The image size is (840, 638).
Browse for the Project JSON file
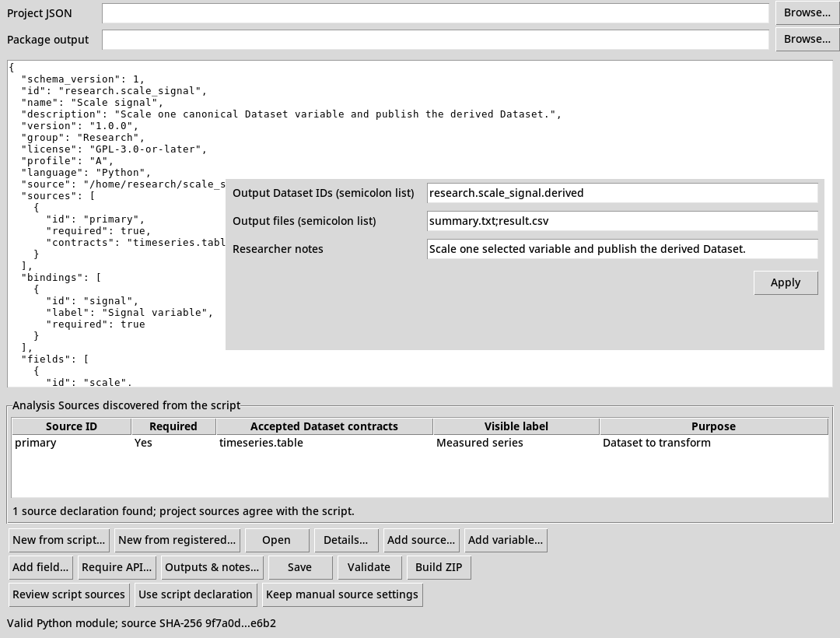point(807,13)
